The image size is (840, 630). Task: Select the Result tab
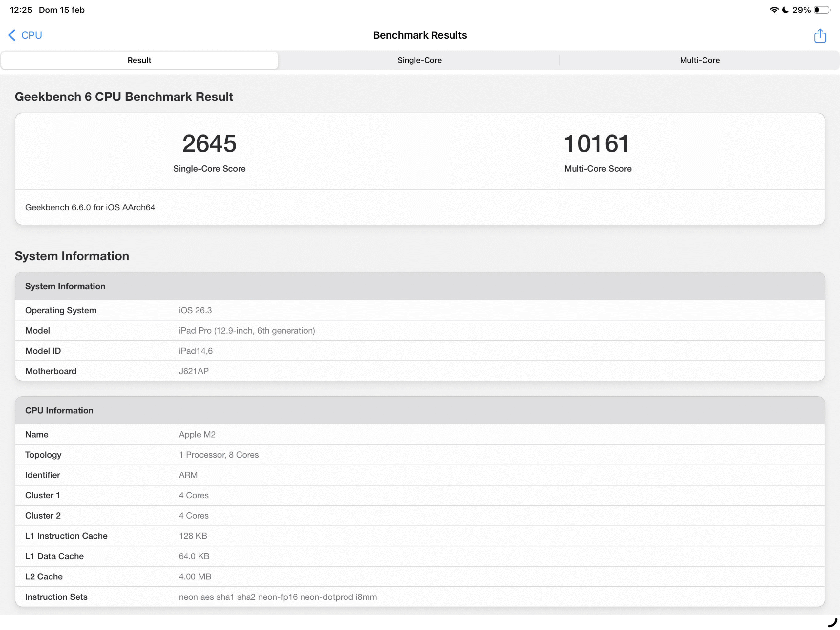click(139, 60)
